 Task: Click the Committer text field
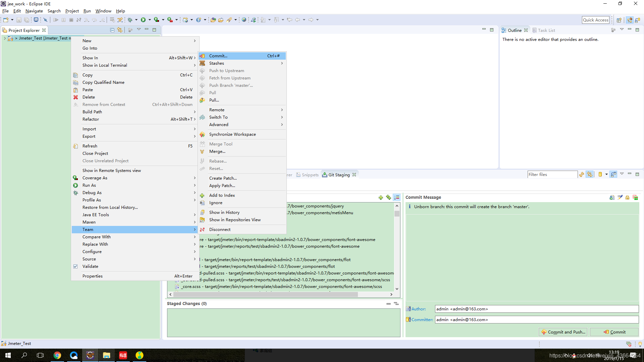[x=537, y=320]
